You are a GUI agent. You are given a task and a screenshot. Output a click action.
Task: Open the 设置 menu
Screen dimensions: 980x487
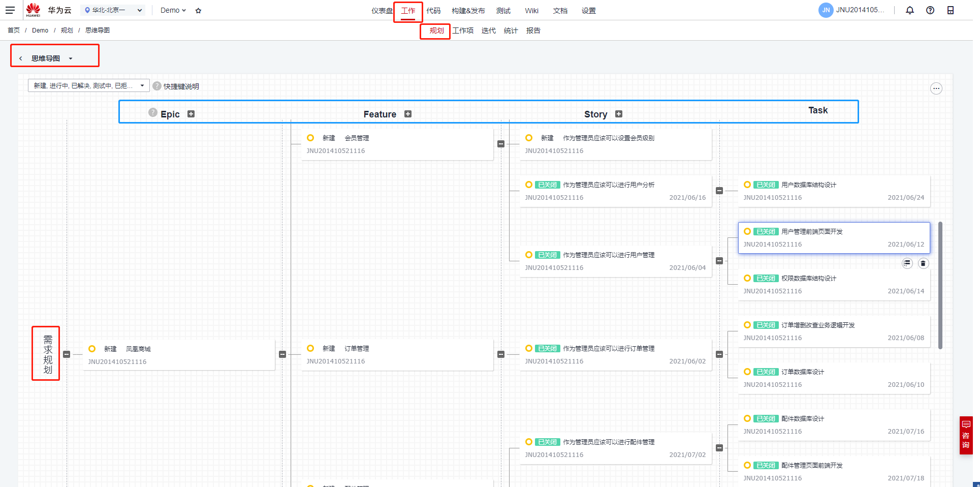[589, 11]
